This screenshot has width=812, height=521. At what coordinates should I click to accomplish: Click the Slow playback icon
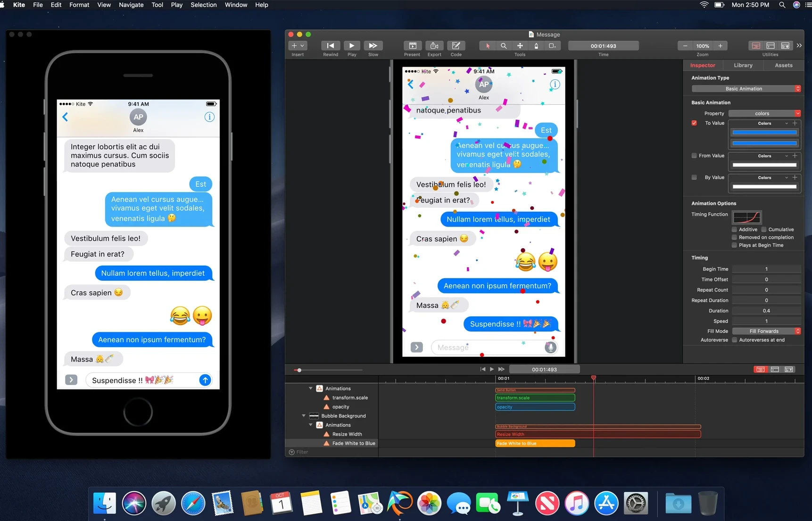tap(373, 46)
